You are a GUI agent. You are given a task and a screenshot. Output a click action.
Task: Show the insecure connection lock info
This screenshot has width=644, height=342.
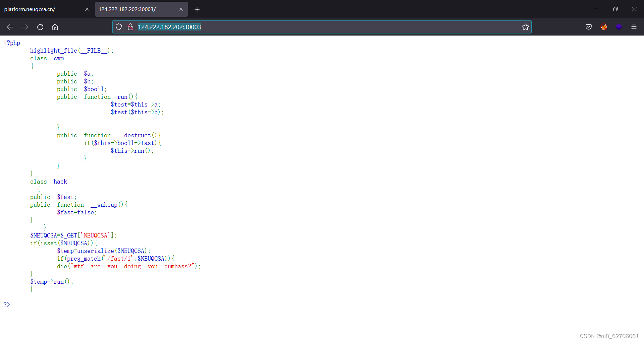point(130,27)
